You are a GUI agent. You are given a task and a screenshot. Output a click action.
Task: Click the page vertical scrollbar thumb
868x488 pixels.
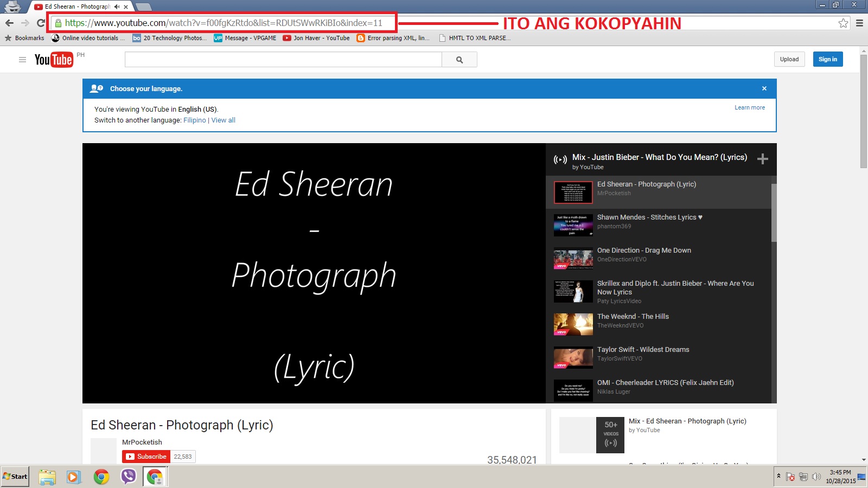[x=863, y=111]
